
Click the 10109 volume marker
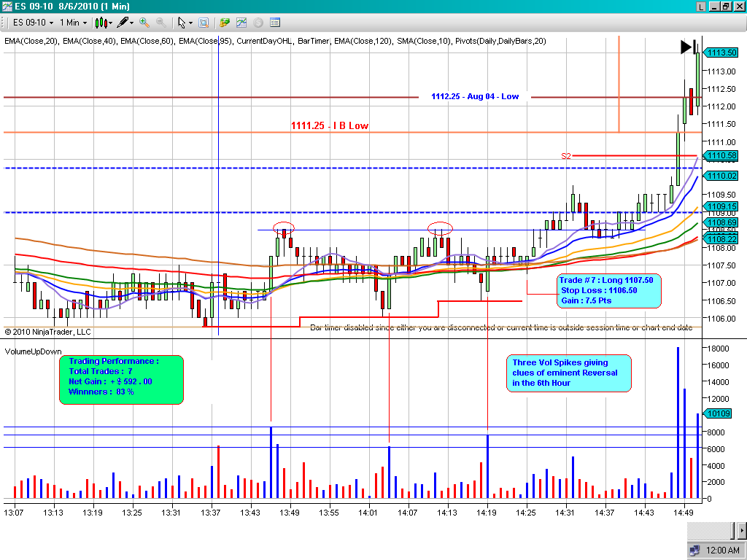[x=718, y=413]
